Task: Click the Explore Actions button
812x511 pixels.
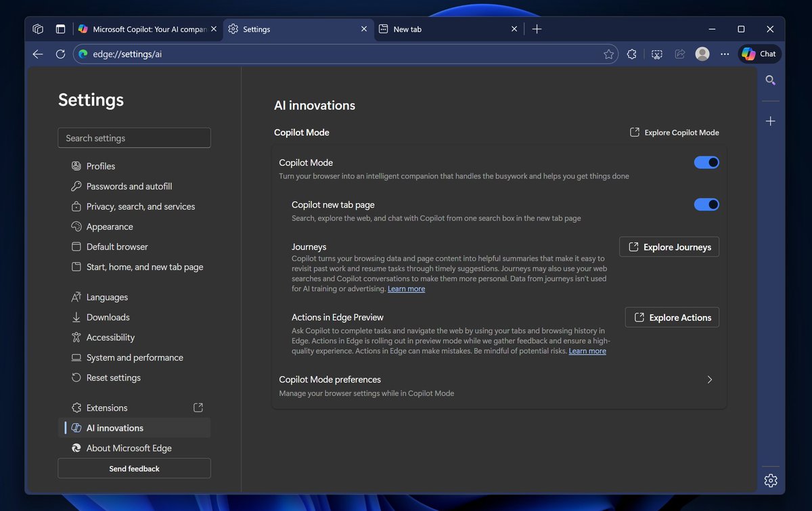Action: [x=672, y=317]
